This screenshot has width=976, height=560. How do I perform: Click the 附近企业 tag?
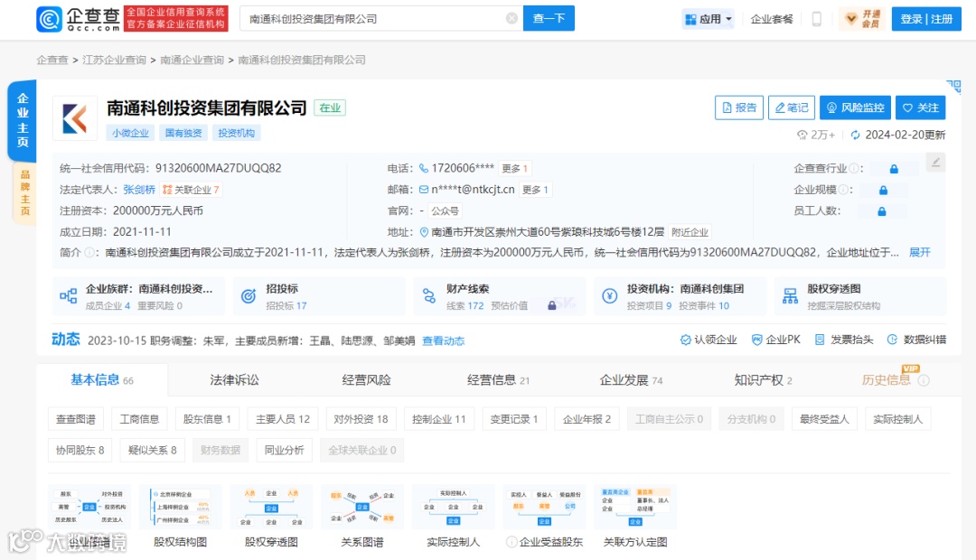690,233
